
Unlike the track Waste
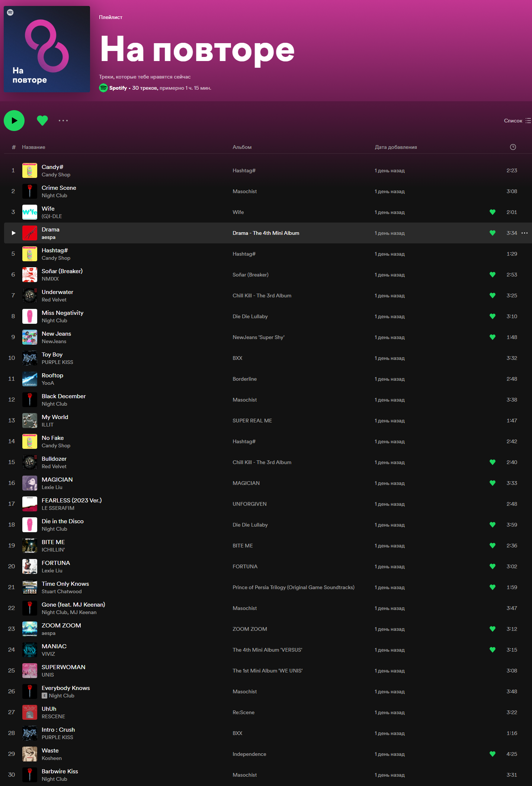[493, 754]
